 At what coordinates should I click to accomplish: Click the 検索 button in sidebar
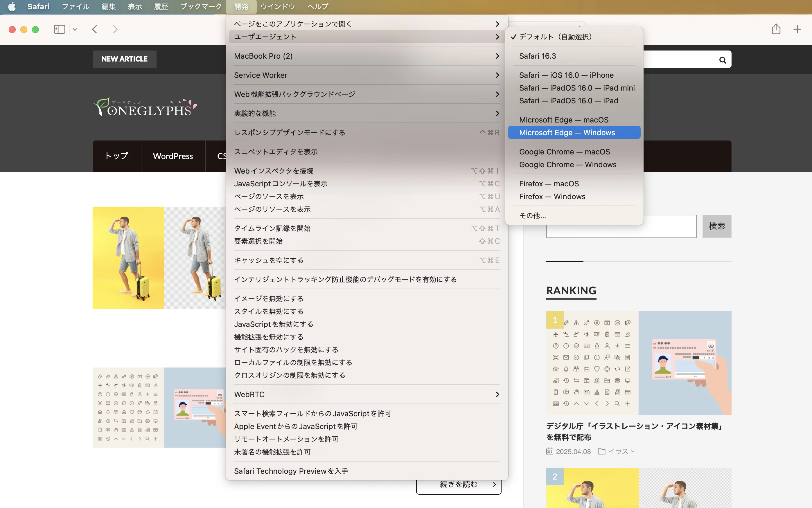pos(716,226)
